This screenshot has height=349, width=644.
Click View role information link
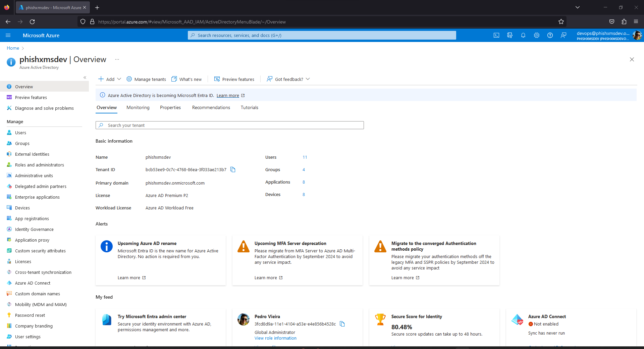275,338
